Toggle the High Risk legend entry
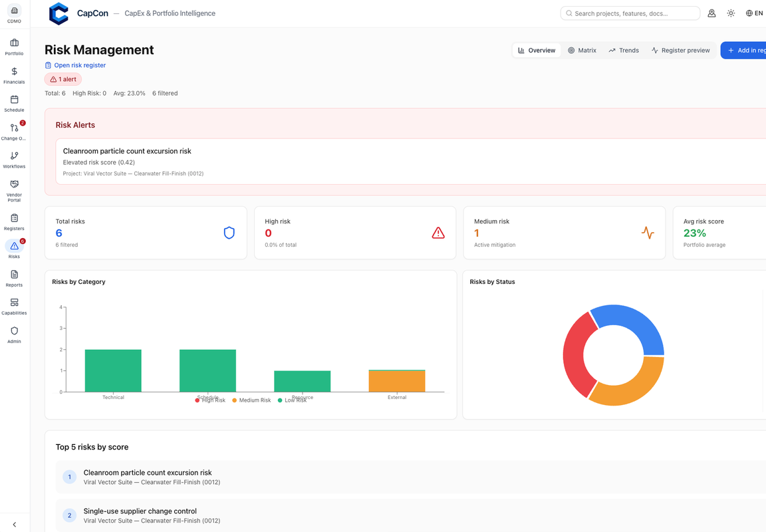Image resolution: width=766 pixels, height=532 pixels. click(x=210, y=400)
